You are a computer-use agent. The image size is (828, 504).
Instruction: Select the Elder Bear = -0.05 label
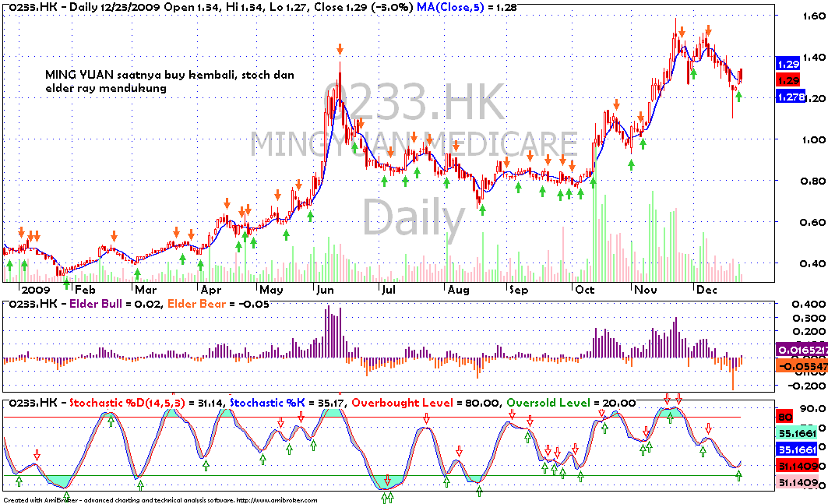218,304
